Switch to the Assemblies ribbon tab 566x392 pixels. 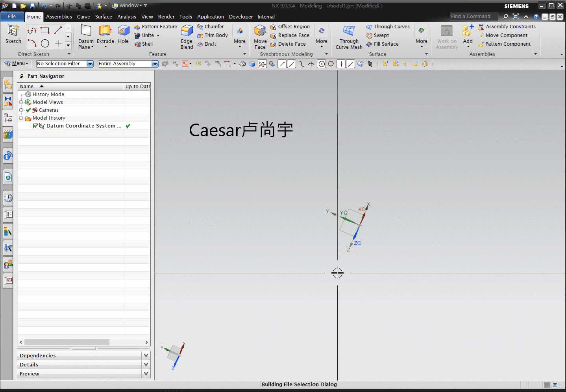click(59, 17)
